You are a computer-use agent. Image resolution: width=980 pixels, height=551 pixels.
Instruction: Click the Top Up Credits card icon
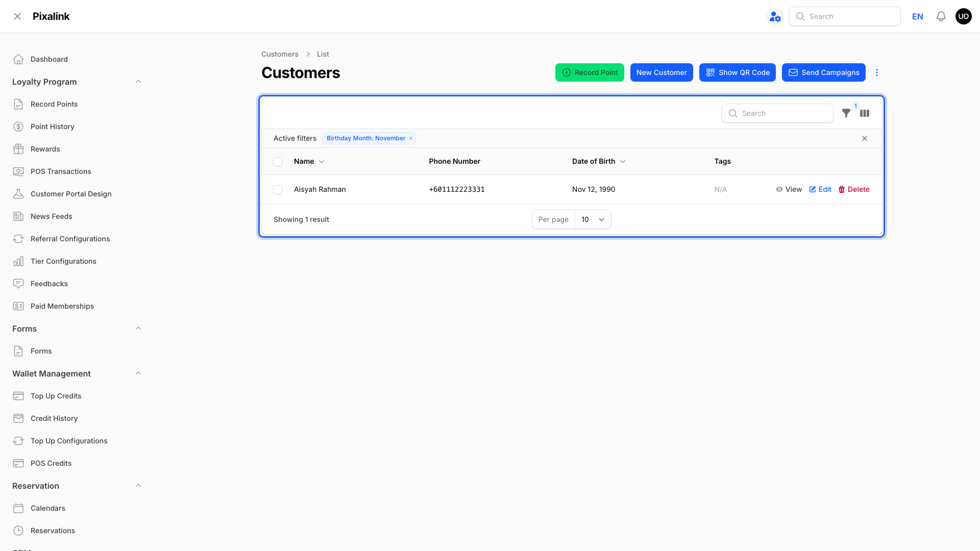18,396
